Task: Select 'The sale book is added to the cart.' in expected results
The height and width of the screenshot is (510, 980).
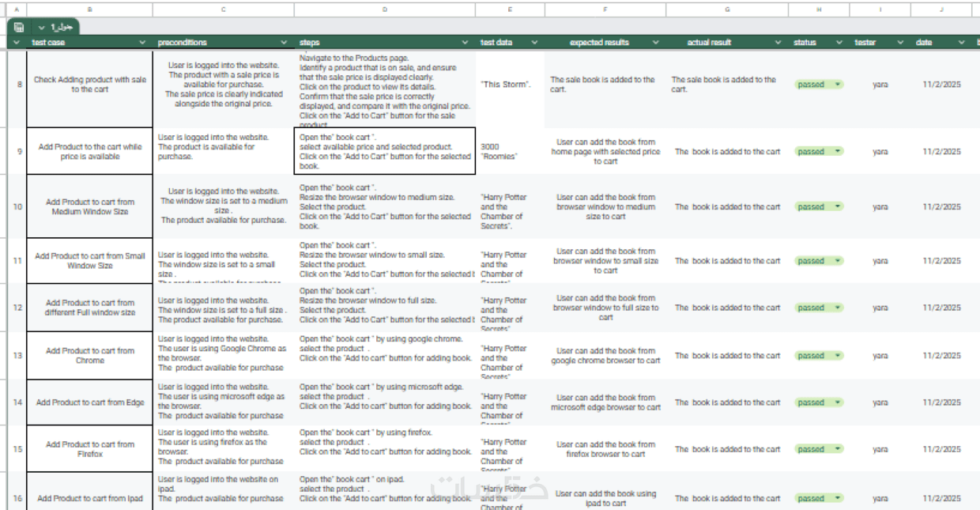Action: click(x=605, y=85)
